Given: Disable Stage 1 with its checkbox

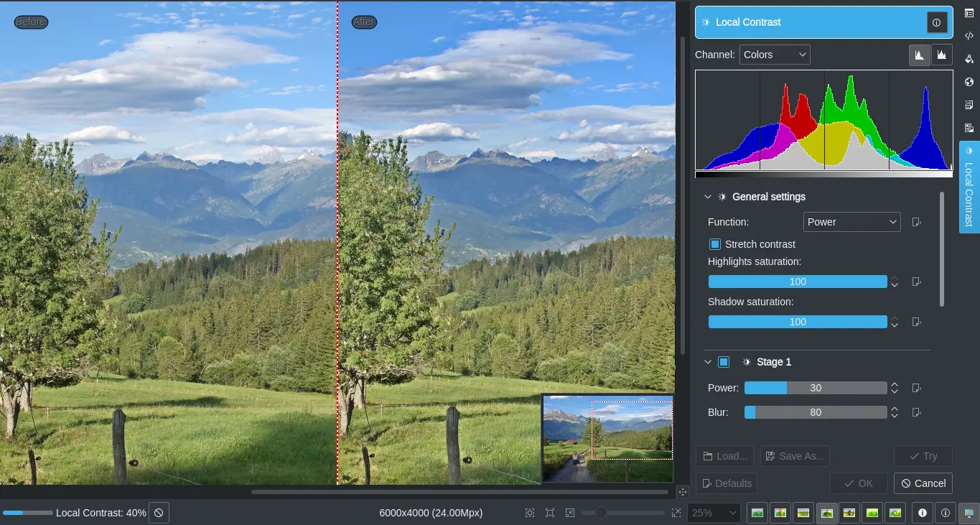Looking at the screenshot, I should coord(724,362).
